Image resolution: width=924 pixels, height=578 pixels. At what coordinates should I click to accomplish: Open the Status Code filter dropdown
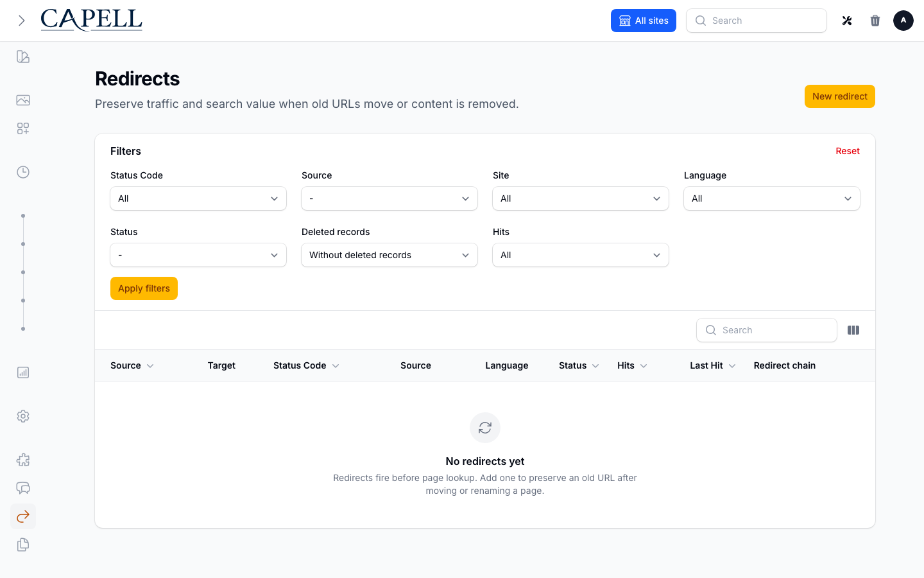click(x=198, y=198)
